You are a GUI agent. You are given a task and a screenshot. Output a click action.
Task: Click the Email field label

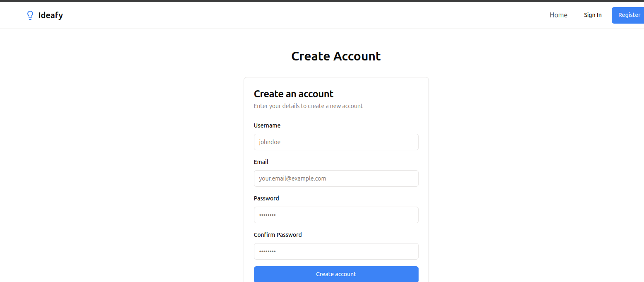[261, 162]
